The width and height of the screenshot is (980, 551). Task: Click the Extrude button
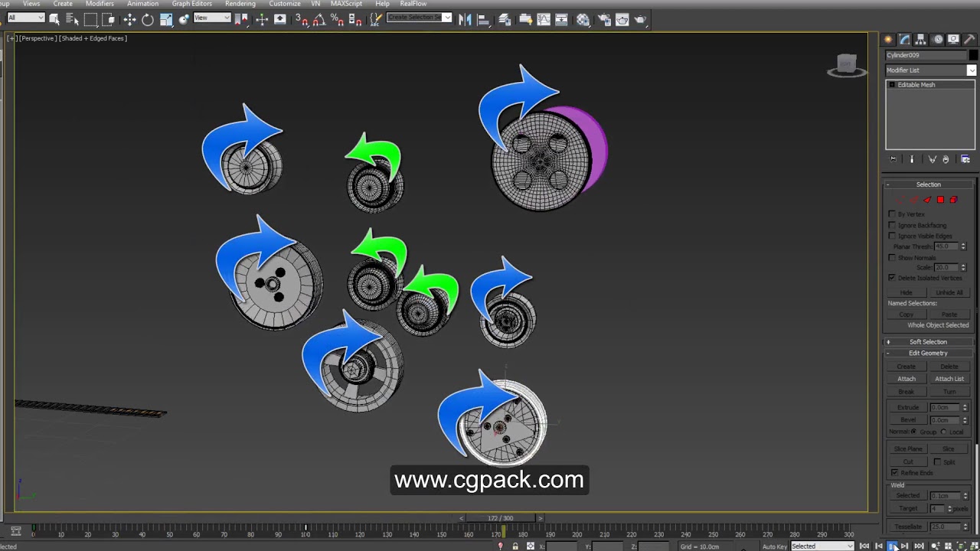tap(908, 407)
